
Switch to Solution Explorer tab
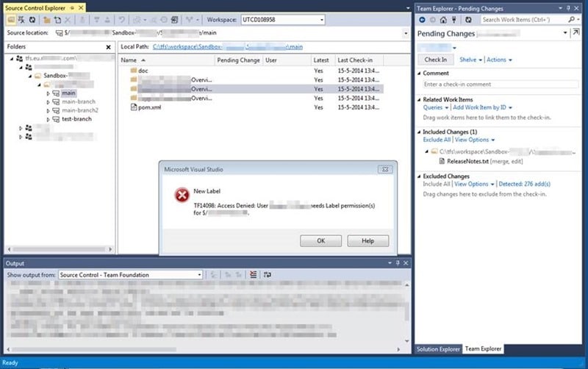tap(438, 349)
